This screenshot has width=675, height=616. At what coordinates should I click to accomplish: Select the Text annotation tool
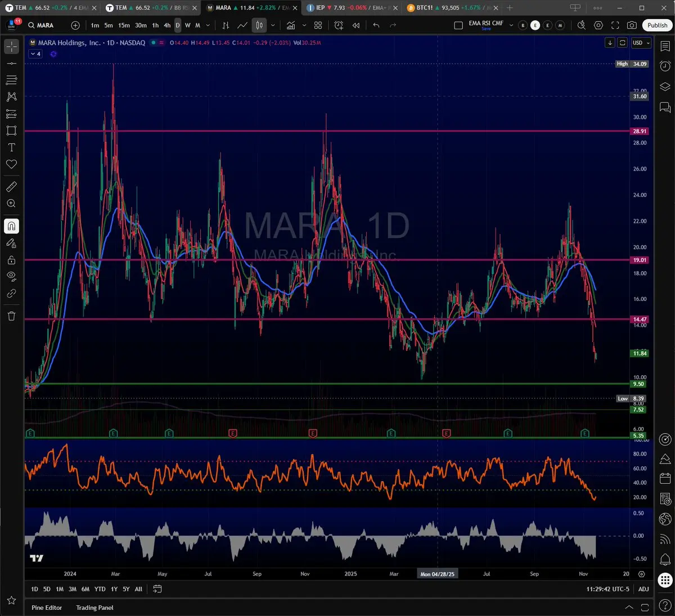point(11,147)
